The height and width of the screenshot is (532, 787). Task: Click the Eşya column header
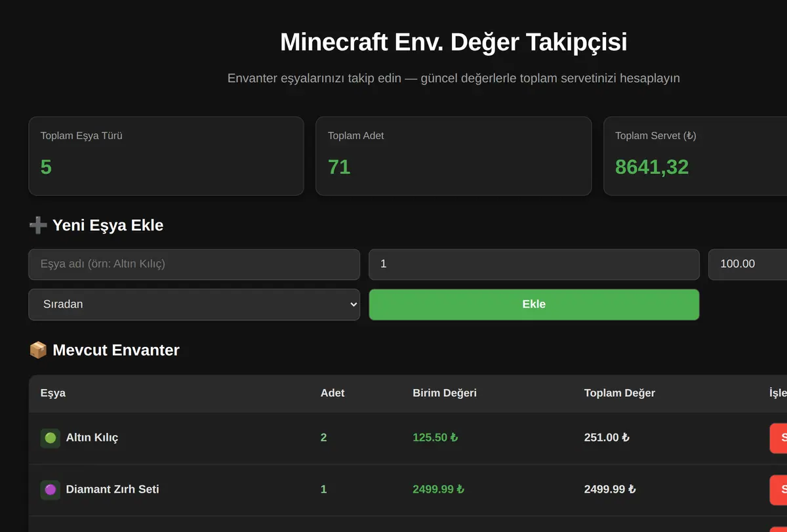pos(53,393)
